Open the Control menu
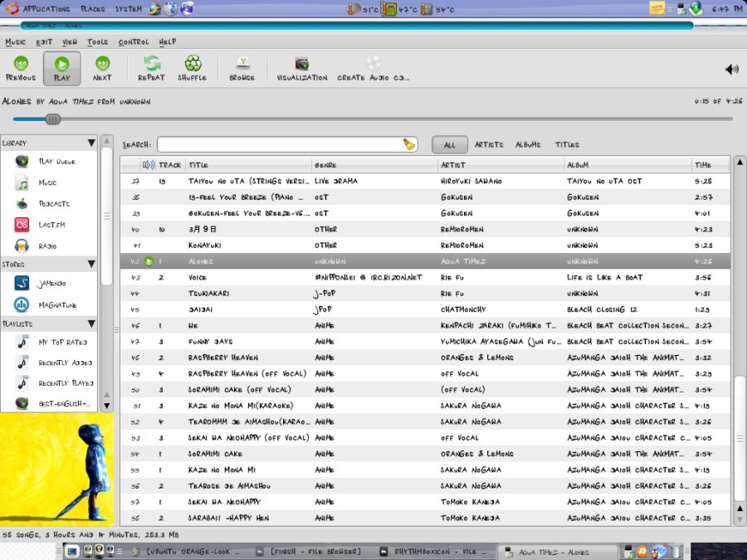Viewport: 747px width, 560px height. (134, 42)
